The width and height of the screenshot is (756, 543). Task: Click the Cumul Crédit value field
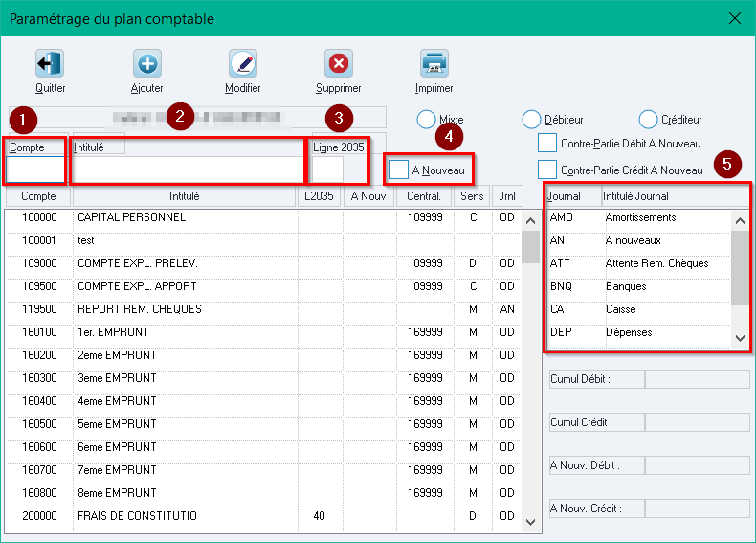(x=698, y=422)
